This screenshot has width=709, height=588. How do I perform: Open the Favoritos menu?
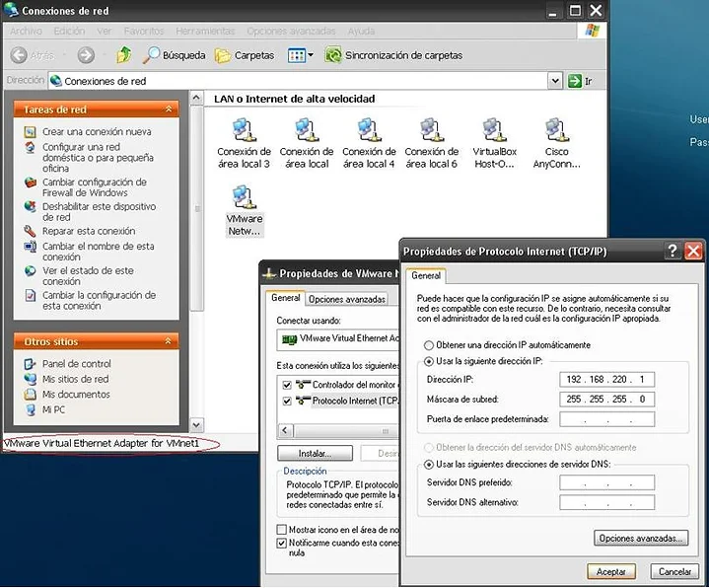pyautogui.click(x=144, y=31)
